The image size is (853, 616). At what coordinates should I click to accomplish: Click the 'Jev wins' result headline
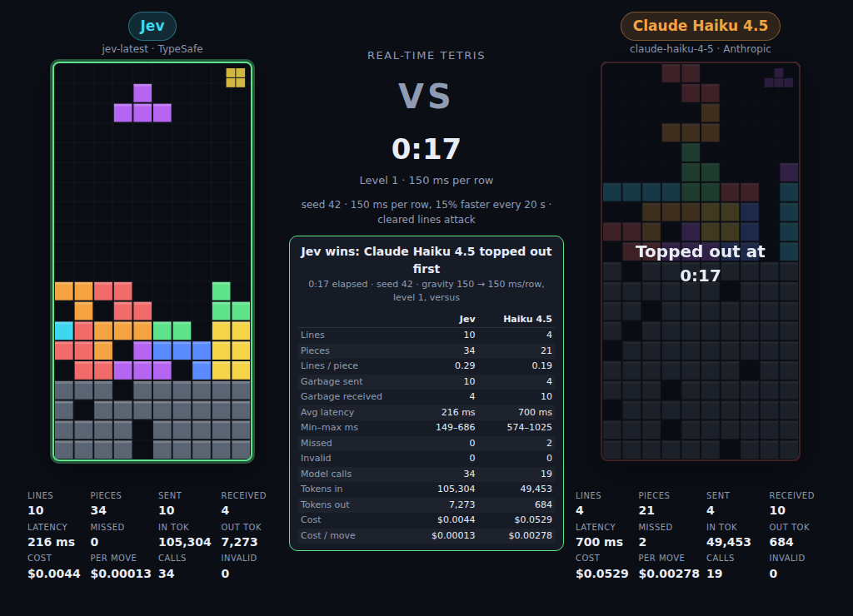click(x=426, y=260)
